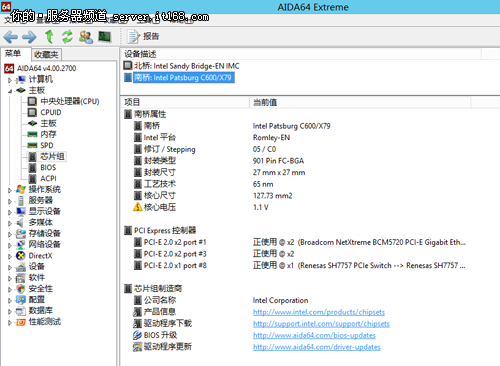
Task: Select 南桥: Intel Patsburg C600/X79 device
Action: 179,78
